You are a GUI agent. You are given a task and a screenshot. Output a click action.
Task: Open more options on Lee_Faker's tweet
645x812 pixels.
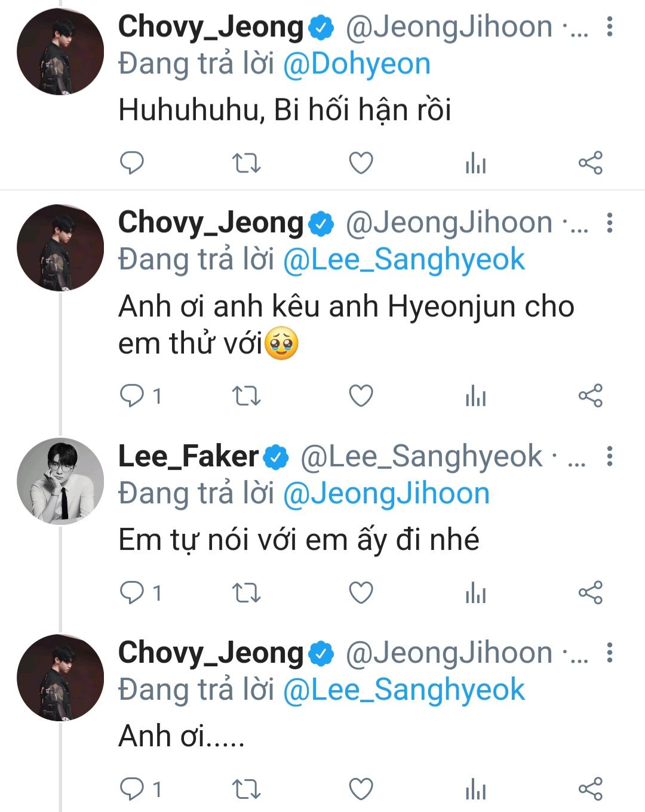[x=609, y=456]
